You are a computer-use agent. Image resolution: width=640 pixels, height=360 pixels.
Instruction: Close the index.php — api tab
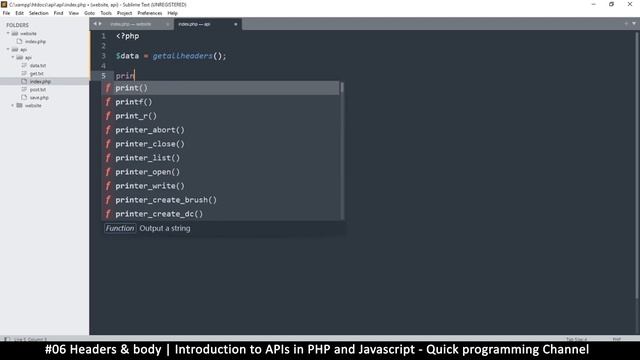click(x=236, y=24)
